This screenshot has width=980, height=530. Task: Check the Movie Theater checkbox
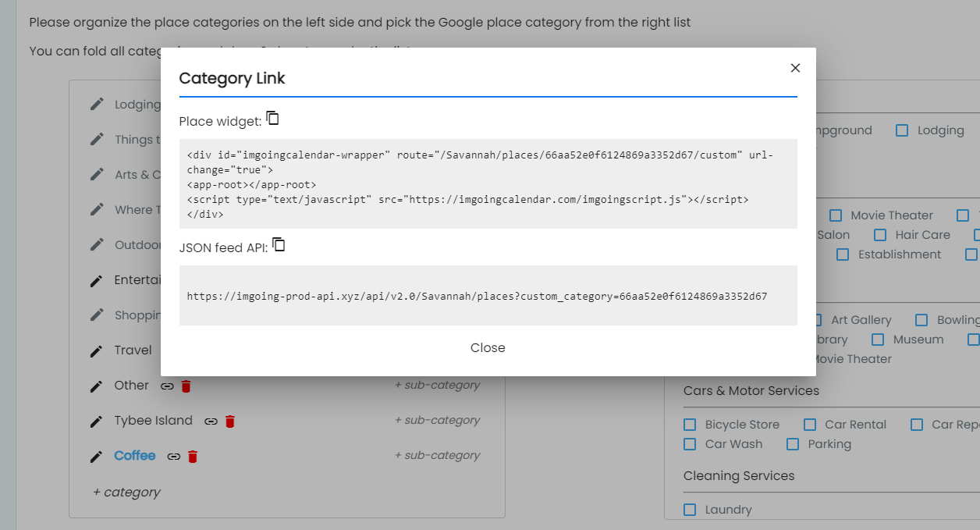tap(836, 215)
